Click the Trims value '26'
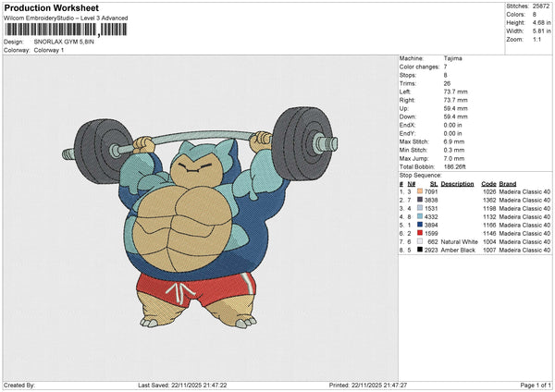 447,83
